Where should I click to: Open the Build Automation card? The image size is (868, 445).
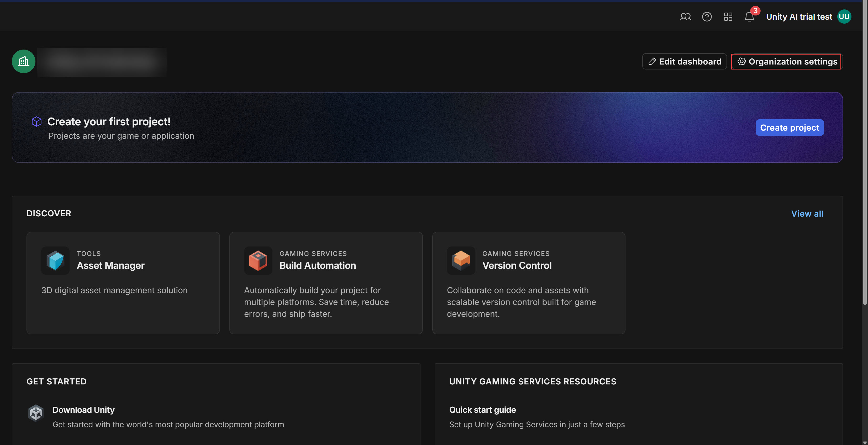click(326, 283)
